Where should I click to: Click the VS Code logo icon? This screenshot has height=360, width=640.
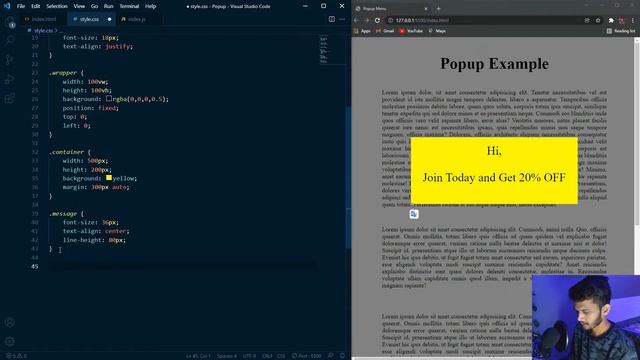(x=7, y=6)
